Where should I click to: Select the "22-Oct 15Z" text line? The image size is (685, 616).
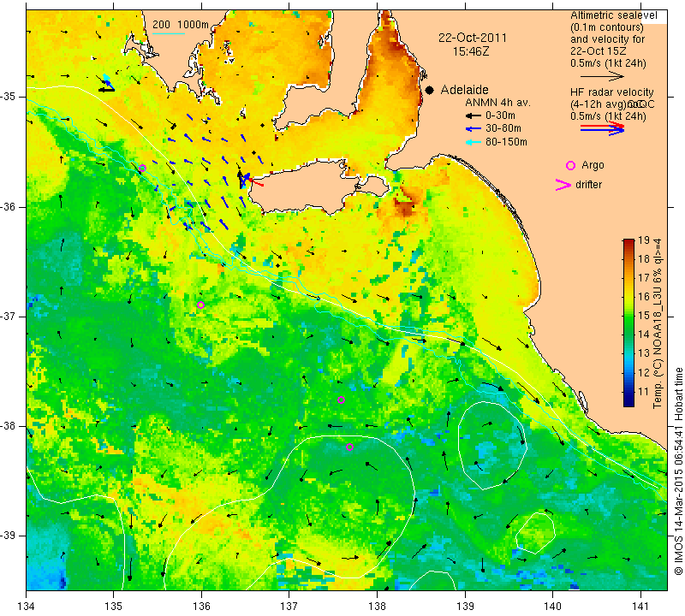(x=598, y=51)
